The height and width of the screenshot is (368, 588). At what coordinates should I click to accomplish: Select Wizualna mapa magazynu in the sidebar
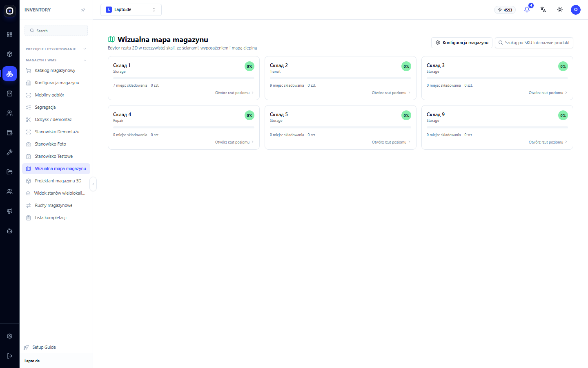(56, 168)
